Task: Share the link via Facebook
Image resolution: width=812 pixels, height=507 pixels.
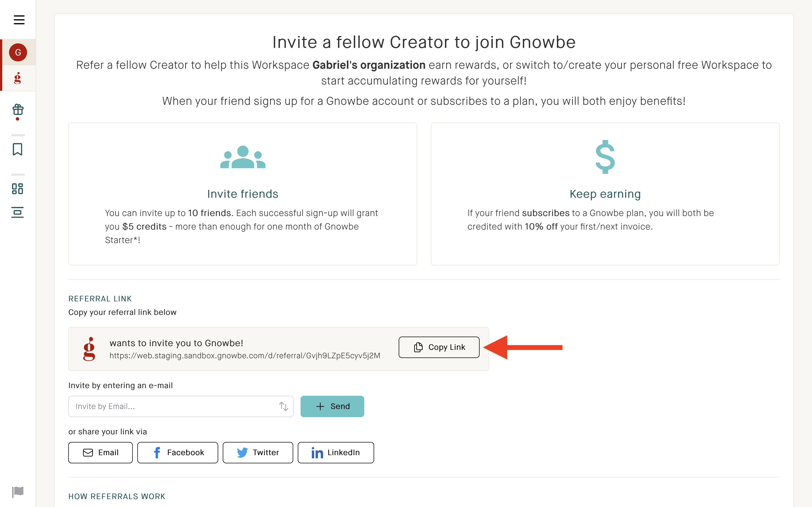Action: (x=178, y=452)
